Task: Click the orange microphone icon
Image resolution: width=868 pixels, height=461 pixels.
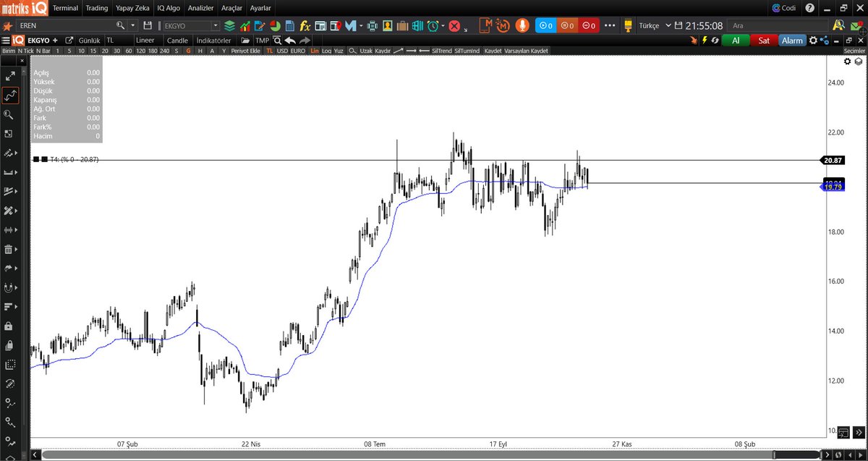Action: (522, 25)
